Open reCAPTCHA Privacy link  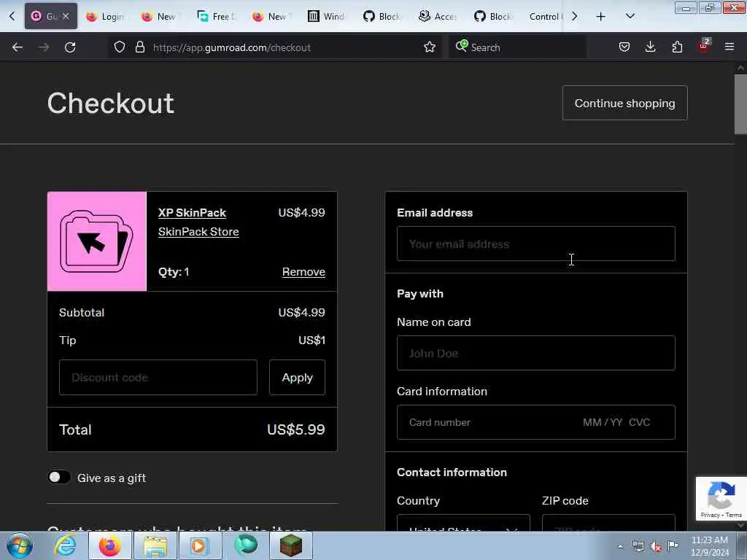[x=710, y=515]
